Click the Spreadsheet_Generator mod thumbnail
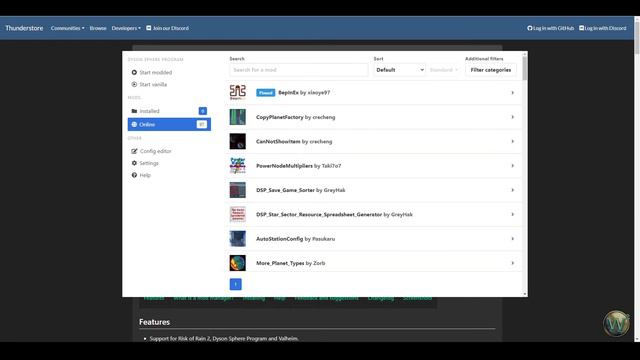Screen dimensions: 640x360 (238, 214)
